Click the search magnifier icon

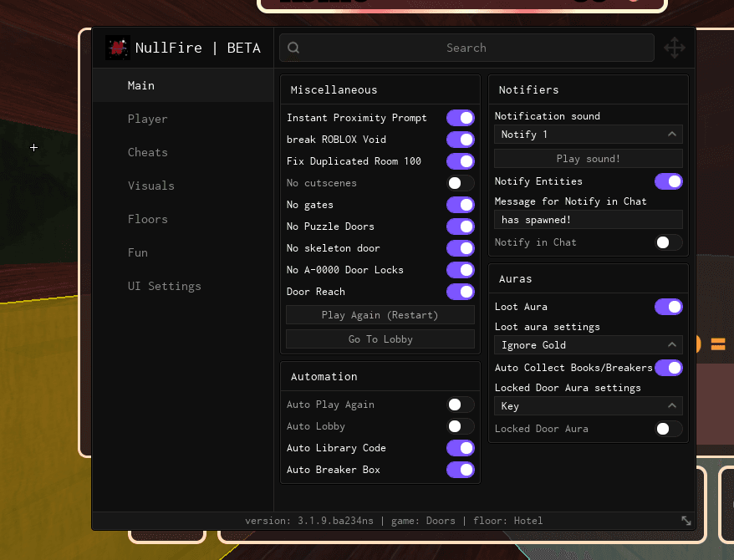tap(293, 48)
